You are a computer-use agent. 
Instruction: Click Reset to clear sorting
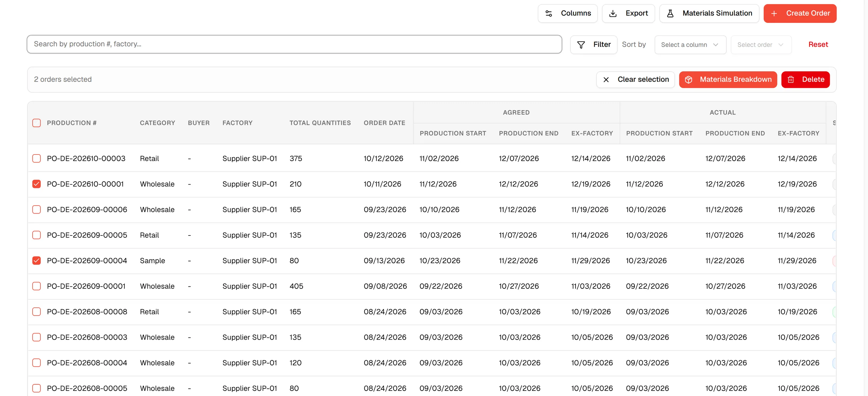click(818, 45)
